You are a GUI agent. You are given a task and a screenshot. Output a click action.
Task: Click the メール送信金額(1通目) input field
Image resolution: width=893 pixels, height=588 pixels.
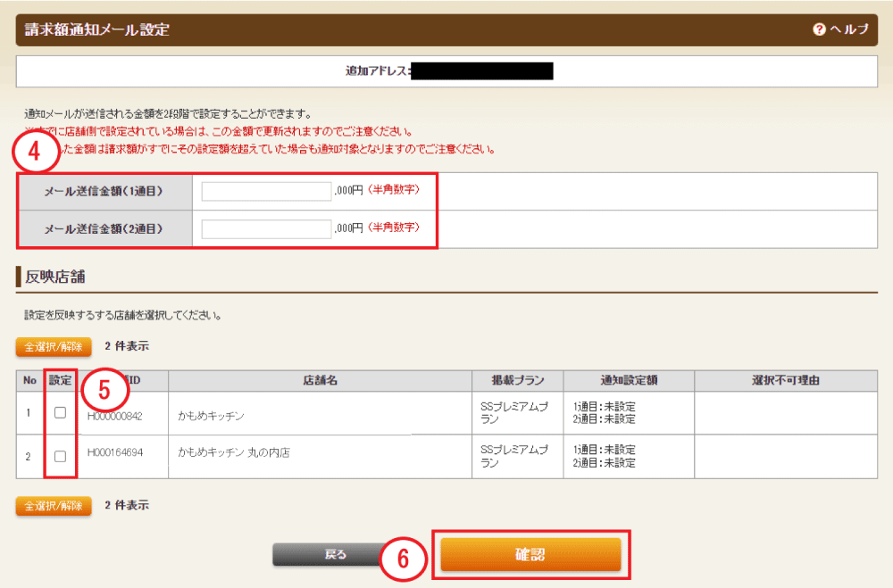pos(266,191)
